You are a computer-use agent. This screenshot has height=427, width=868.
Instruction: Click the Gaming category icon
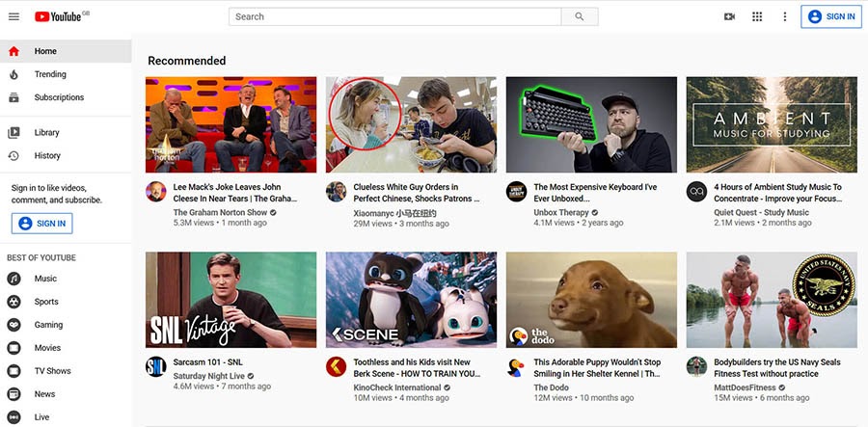click(14, 325)
